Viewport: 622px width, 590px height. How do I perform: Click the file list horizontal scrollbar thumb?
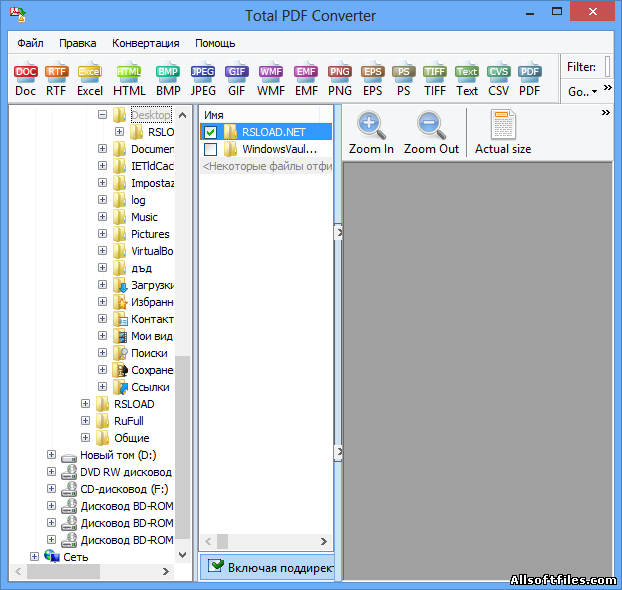[223, 542]
